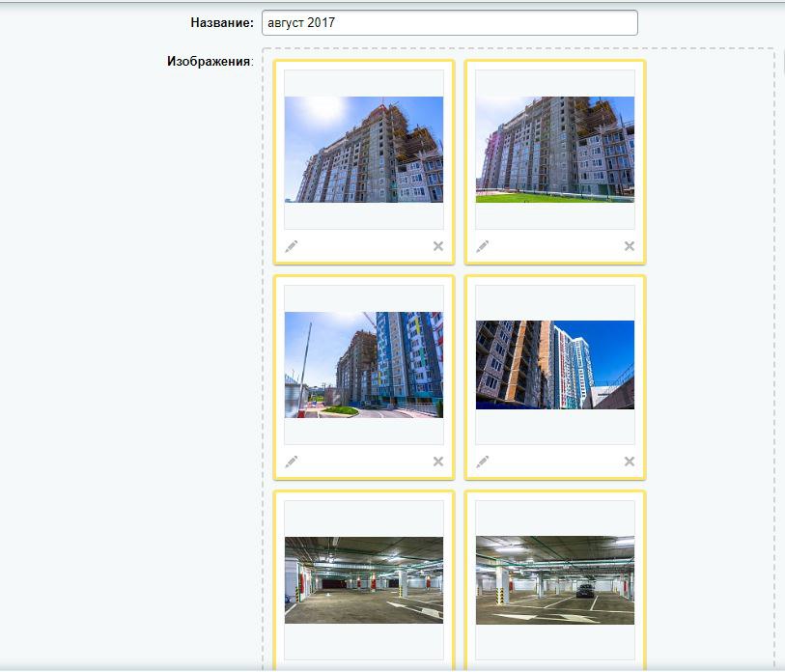Click pencil icon under green lawn building photo

tap(482, 246)
